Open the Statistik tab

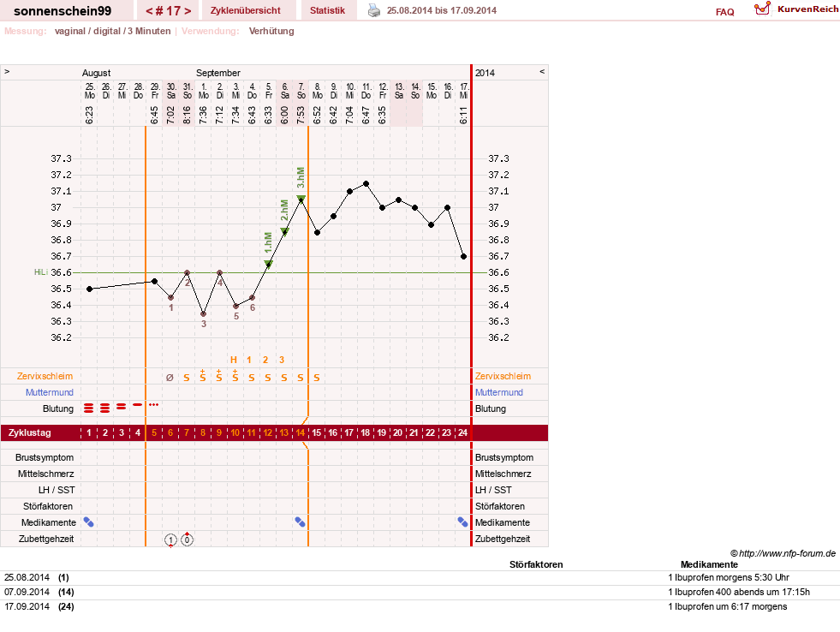327,10
